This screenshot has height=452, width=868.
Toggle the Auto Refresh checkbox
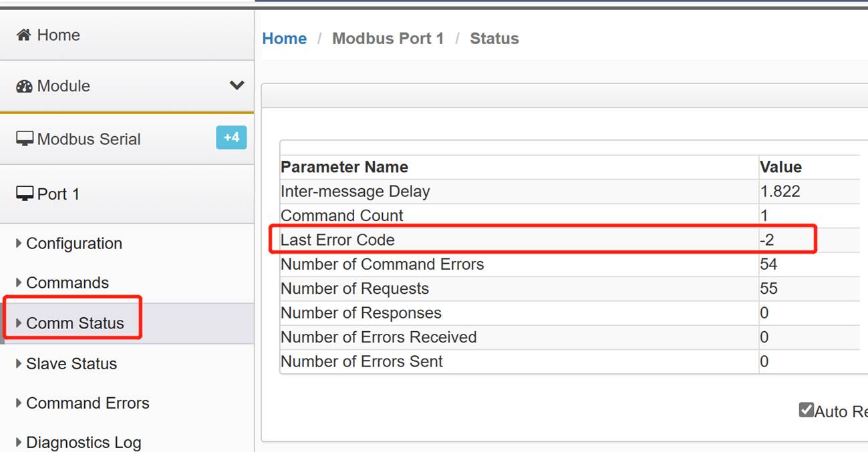[807, 410]
